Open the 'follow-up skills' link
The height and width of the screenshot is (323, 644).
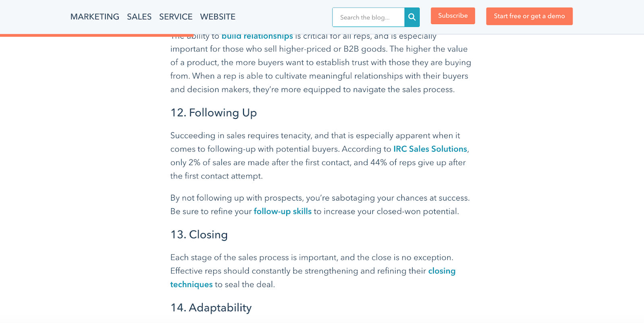283,211
